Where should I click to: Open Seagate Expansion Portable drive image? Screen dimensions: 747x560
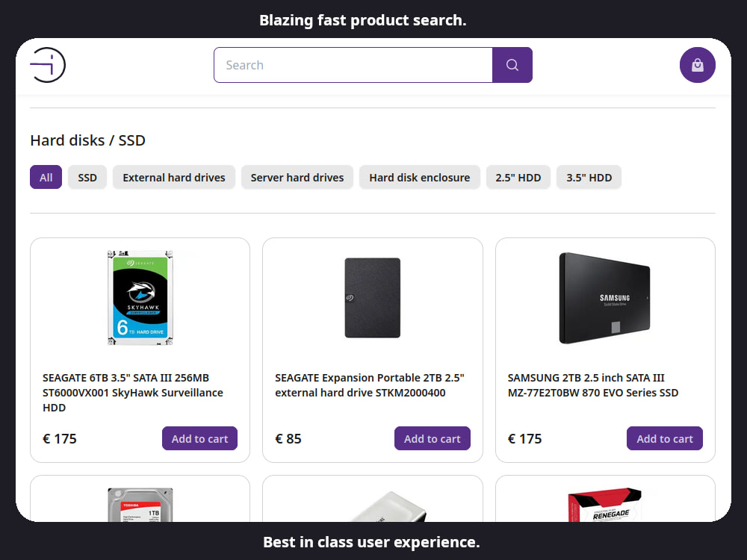coord(373,298)
